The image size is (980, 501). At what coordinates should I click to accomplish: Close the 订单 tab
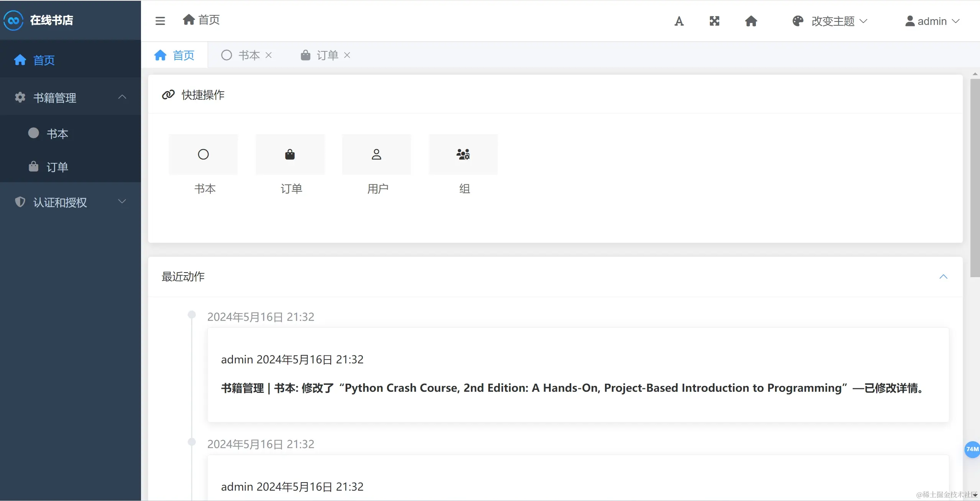point(347,55)
